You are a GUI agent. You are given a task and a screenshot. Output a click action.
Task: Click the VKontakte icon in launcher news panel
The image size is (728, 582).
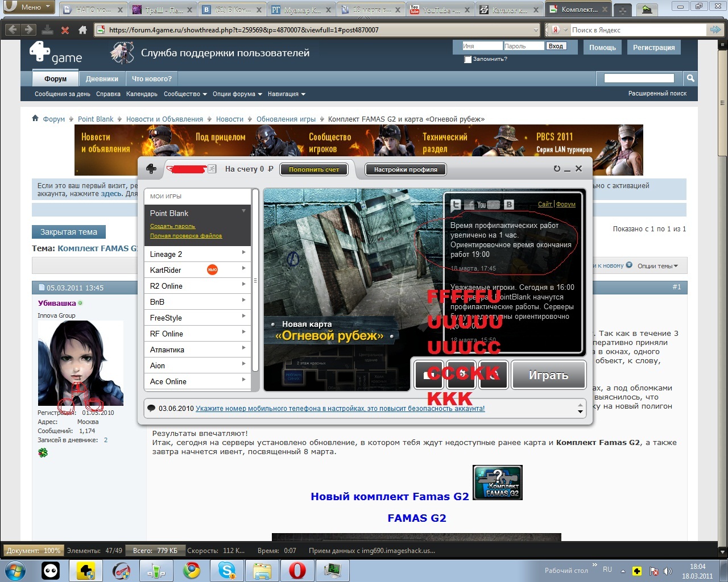(509, 205)
